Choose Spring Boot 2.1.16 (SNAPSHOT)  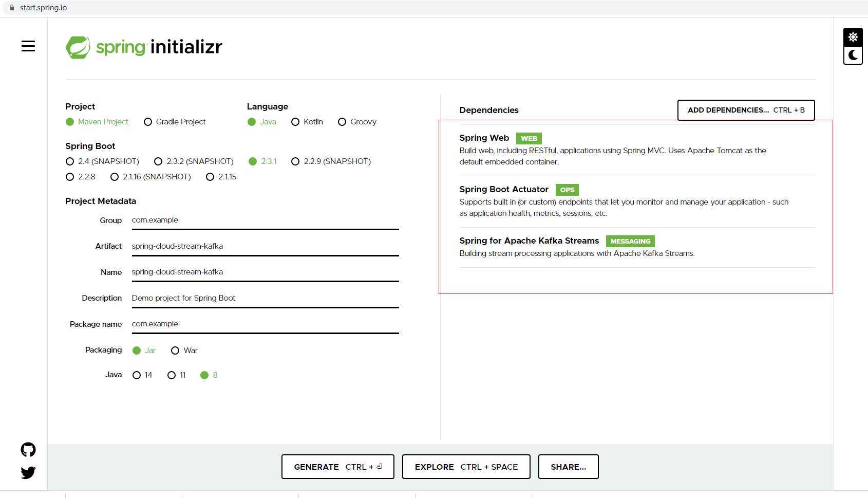pos(150,177)
